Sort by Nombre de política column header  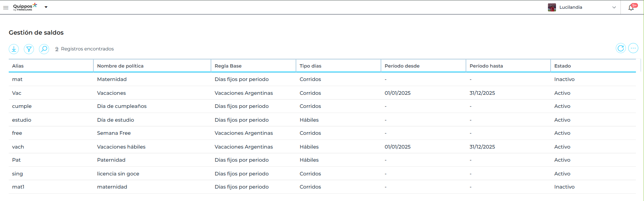pyautogui.click(x=120, y=66)
